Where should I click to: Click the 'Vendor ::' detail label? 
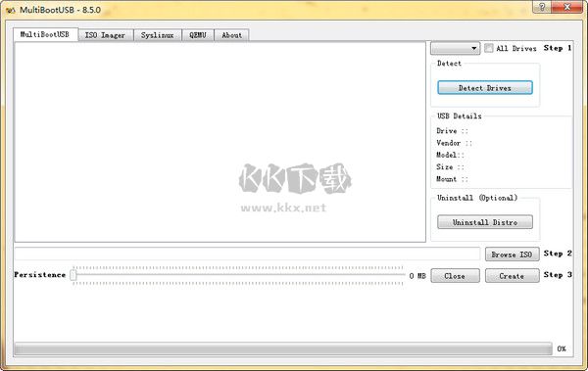(x=454, y=143)
